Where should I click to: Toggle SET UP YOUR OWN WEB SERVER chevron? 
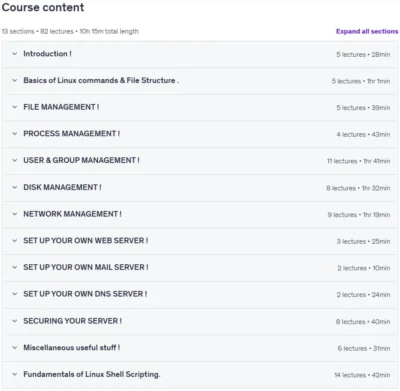coord(14,241)
